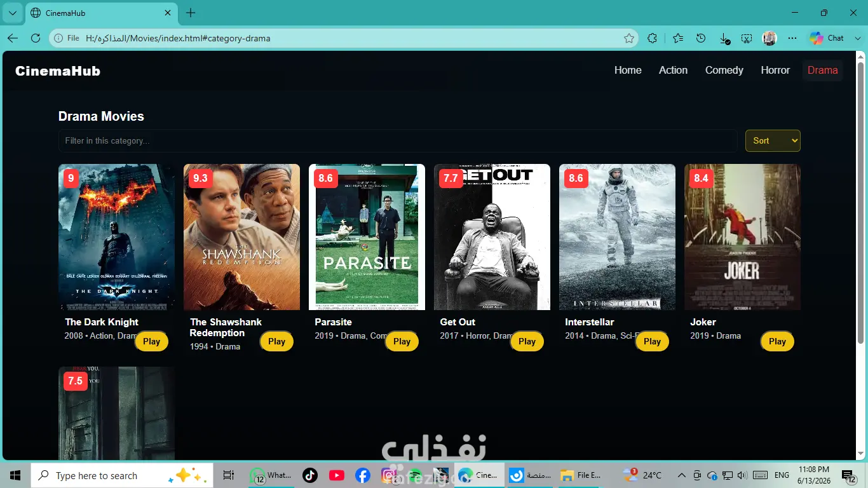Open Task View on the taskbar
868x488 pixels.
(229, 475)
